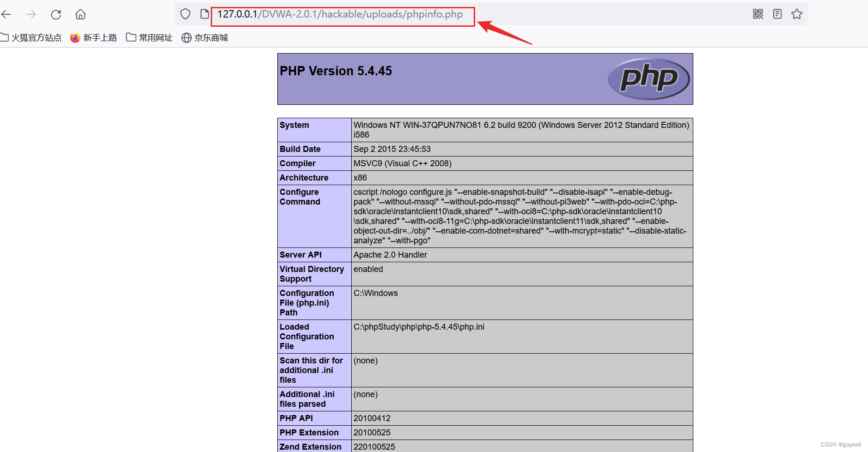Image resolution: width=868 pixels, height=452 pixels.
Task: Click the Windows NT system value text
Action: pyautogui.click(x=521, y=130)
